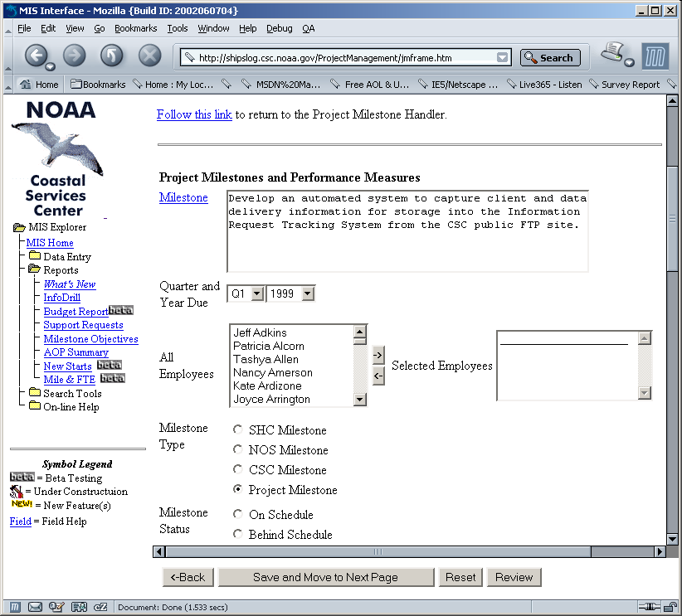Click the page vertical scrollbar thumb
The height and width of the screenshot is (616, 682).
tap(672, 217)
